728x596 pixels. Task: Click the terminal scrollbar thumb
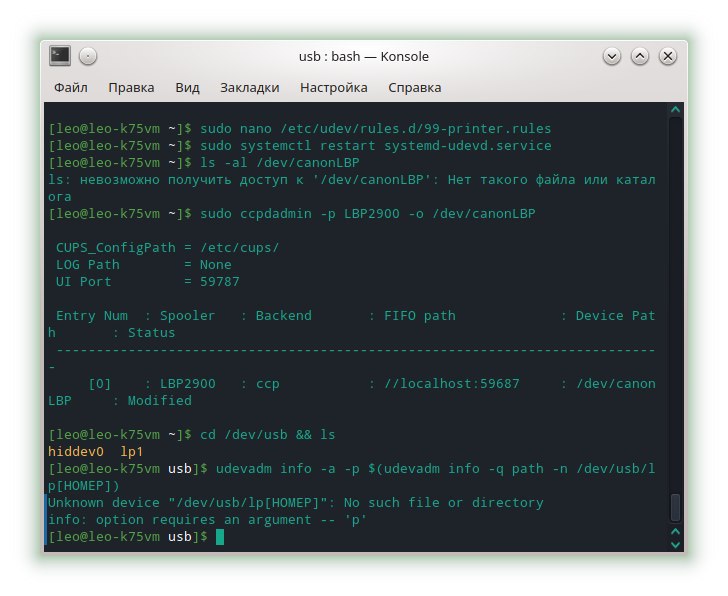click(676, 507)
